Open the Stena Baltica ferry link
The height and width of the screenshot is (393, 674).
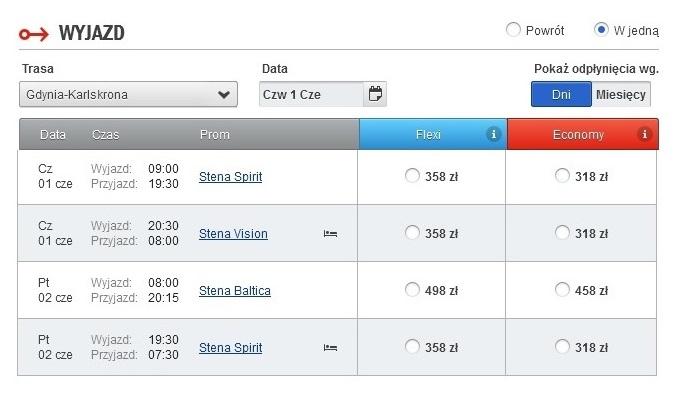point(235,291)
